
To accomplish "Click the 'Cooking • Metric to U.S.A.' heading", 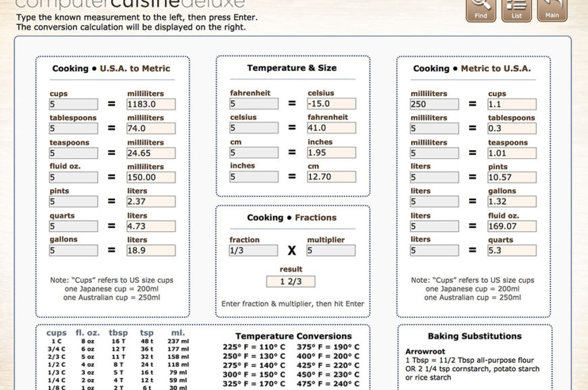I will click(x=472, y=69).
